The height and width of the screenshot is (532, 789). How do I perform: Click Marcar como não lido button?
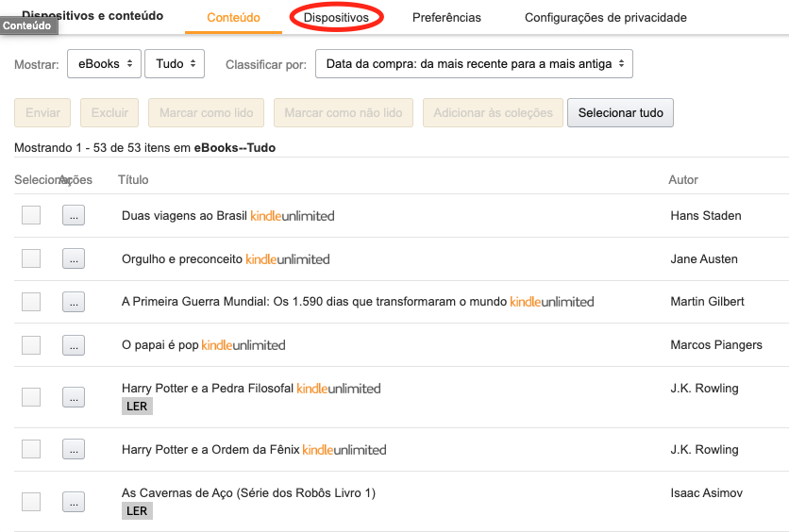[344, 112]
